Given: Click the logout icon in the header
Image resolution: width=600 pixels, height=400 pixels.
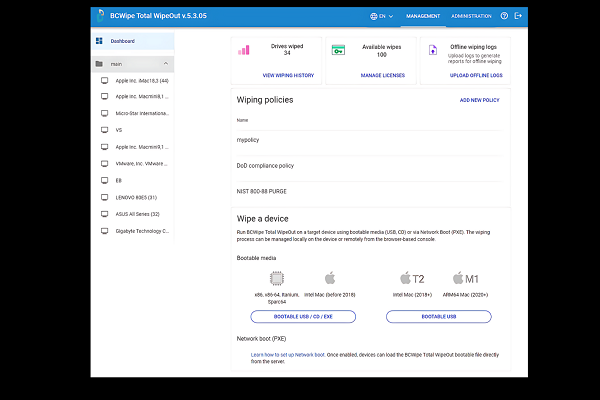Looking at the screenshot, I should pos(517,16).
